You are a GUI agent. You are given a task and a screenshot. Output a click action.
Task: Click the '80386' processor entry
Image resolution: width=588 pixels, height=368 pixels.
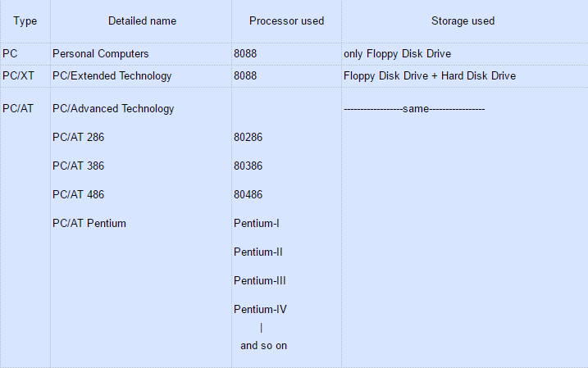[x=248, y=166]
